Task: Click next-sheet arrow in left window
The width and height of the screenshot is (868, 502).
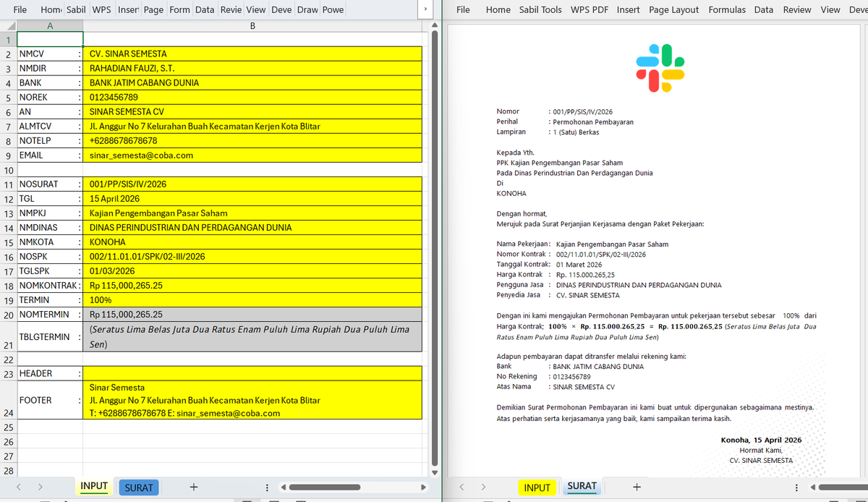Action: click(x=41, y=488)
